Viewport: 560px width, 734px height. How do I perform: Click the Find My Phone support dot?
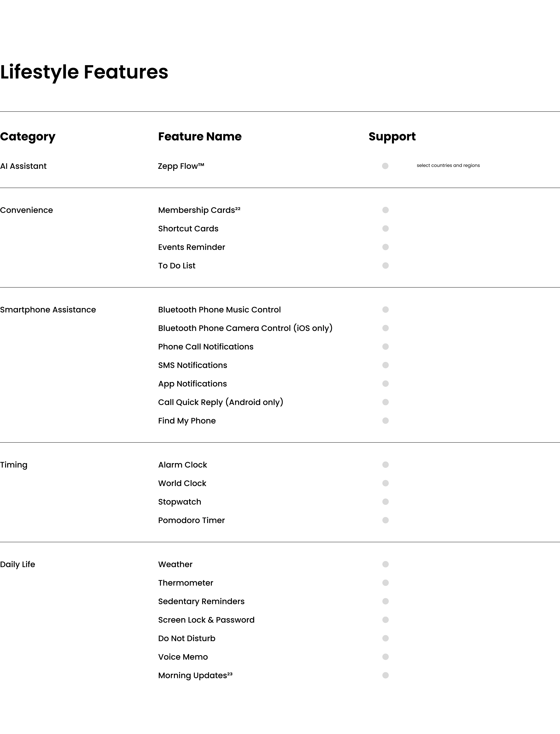[x=385, y=420]
